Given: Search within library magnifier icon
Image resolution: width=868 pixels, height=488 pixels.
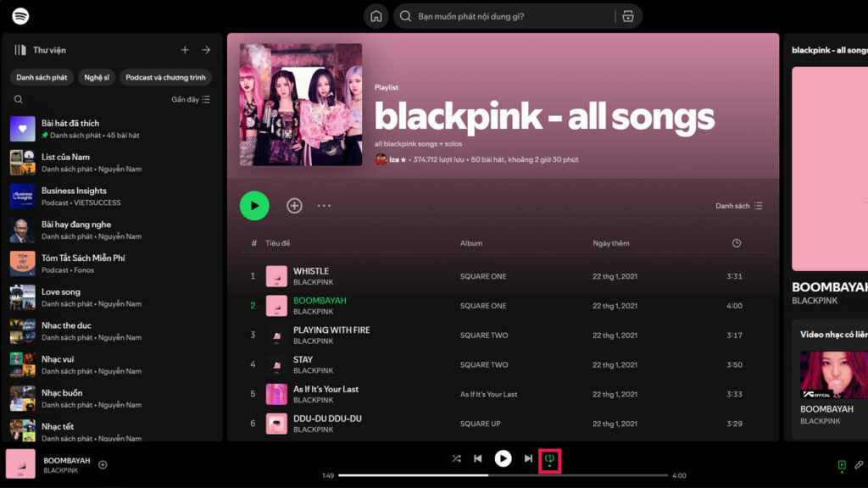Looking at the screenshot, I should 19,100.
